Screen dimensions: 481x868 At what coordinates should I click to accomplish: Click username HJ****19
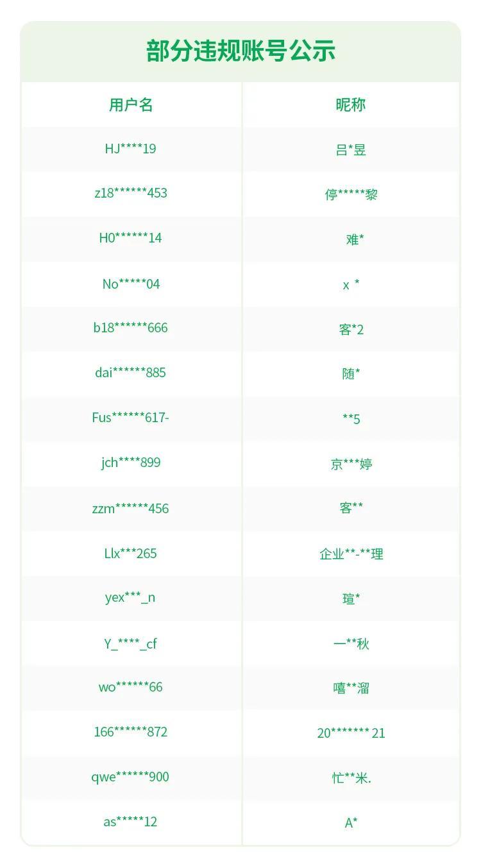[x=131, y=149]
